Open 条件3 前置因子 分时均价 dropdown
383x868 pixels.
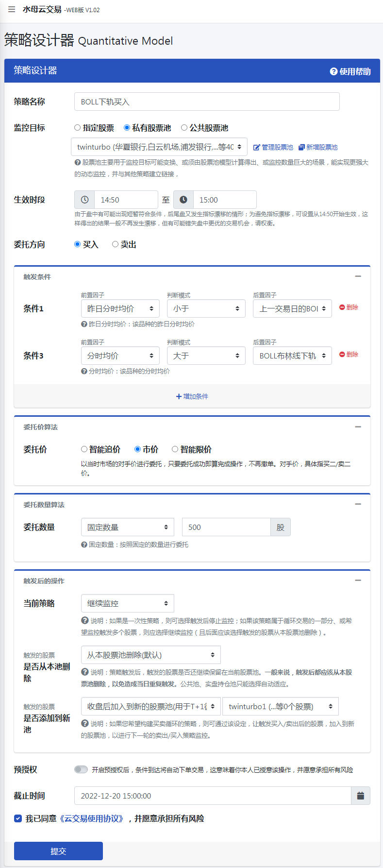tap(120, 356)
